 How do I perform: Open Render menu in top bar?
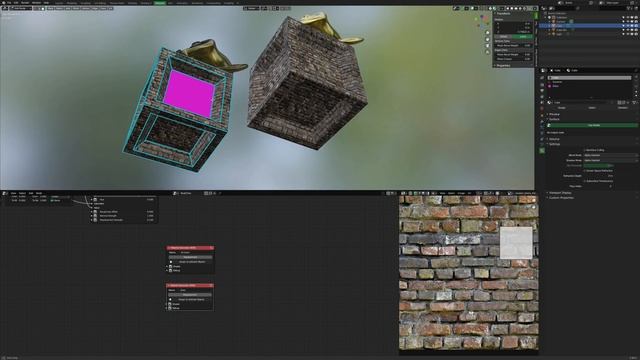coord(25,2)
